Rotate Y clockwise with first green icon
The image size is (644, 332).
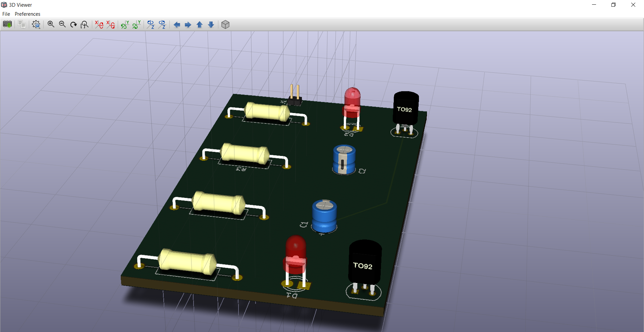coord(125,24)
